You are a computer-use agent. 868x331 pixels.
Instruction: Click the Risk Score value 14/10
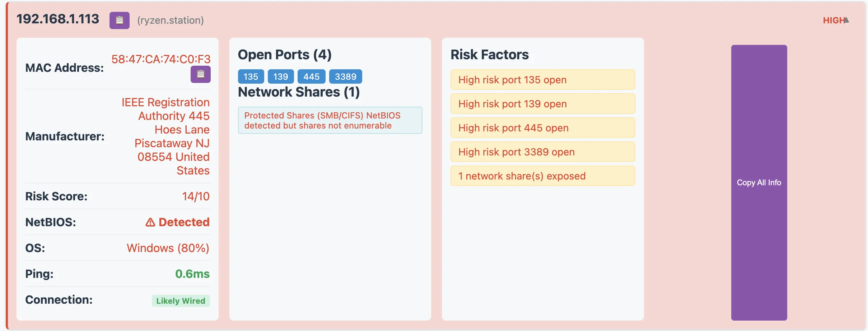pyautogui.click(x=196, y=196)
